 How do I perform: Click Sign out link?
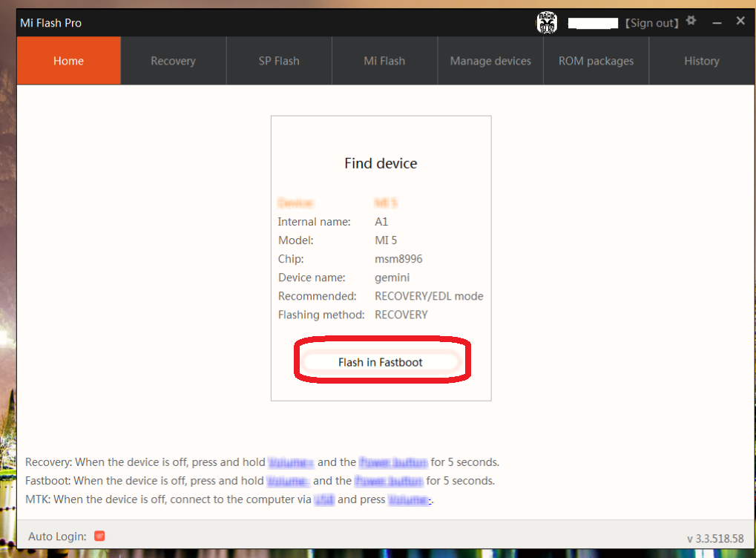(652, 23)
